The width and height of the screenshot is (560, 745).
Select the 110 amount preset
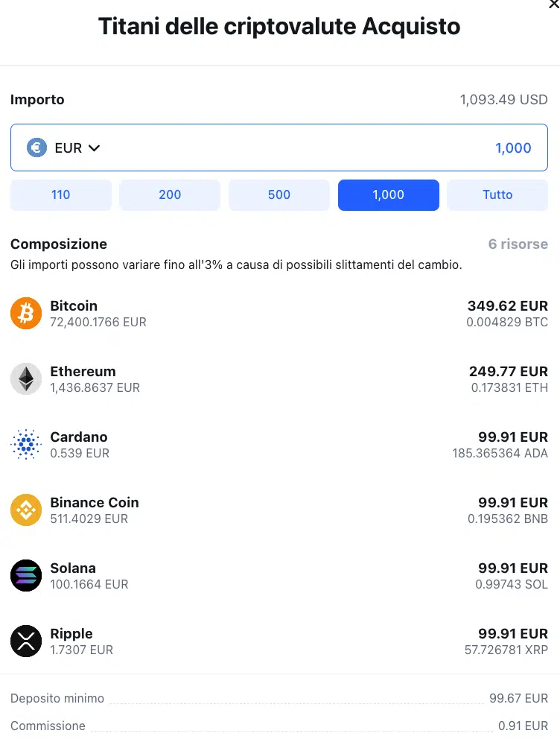[61, 194]
